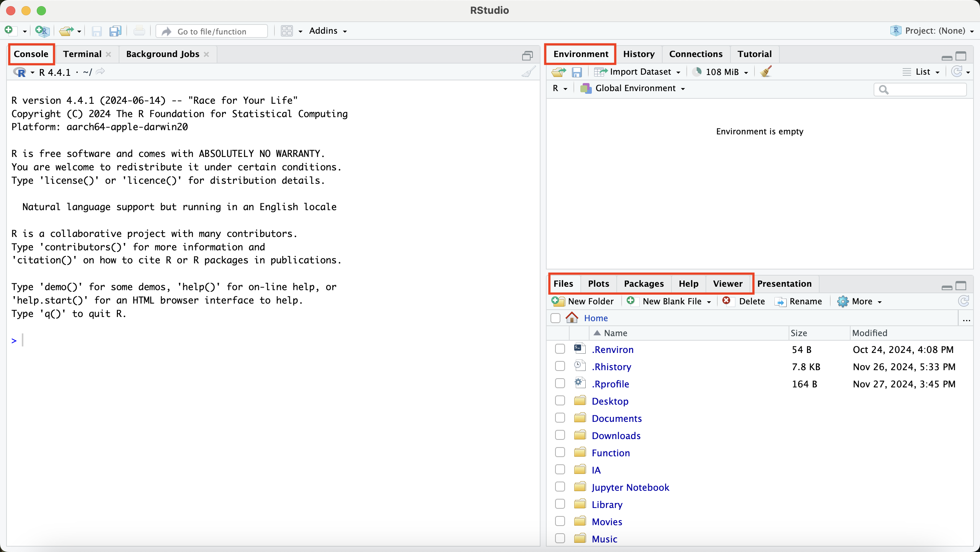Click the Create a Project icon
980x552 pixels.
pos(42,31)
